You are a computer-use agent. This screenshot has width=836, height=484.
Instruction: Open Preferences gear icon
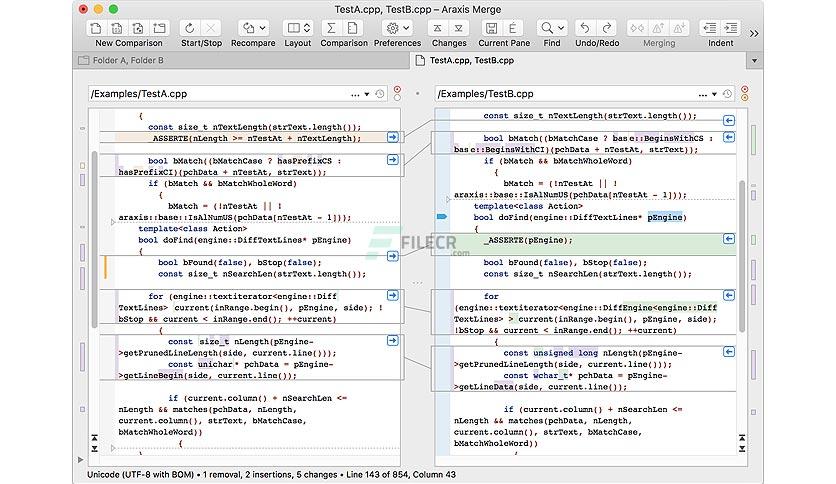tap(392, 28)
